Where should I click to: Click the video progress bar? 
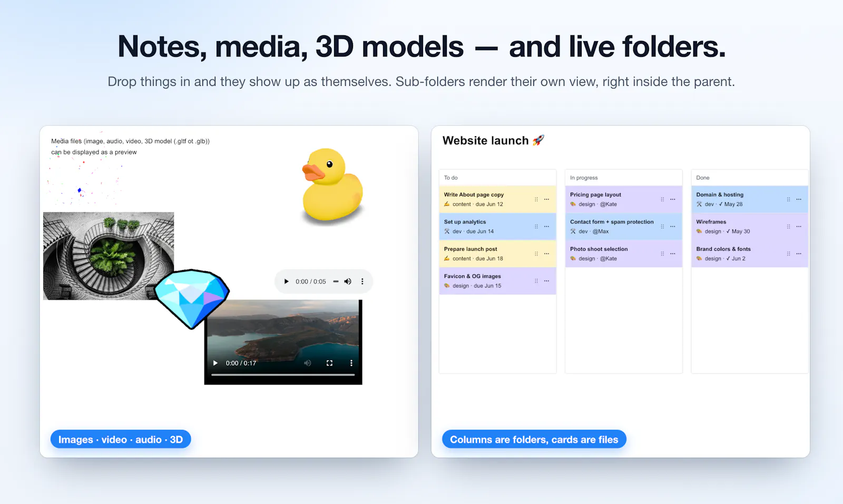coord(283,375)
